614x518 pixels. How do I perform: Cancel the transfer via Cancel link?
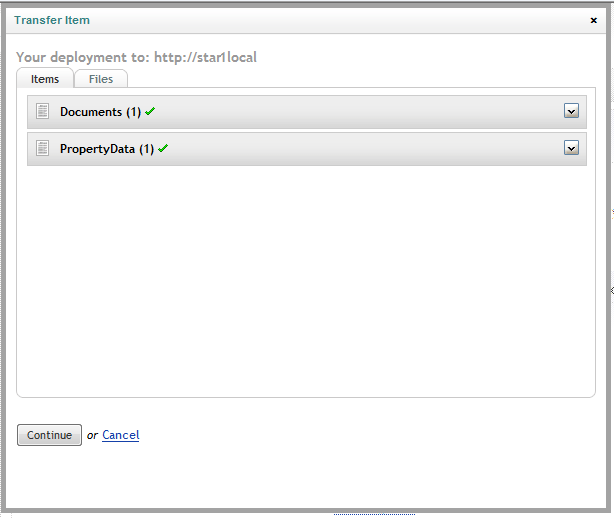(121, 435)
